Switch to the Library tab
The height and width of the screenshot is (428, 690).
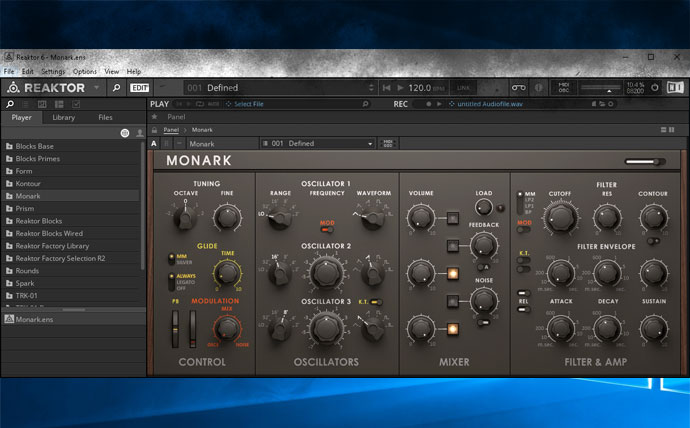pyautogui.click(x=63, y=117)
